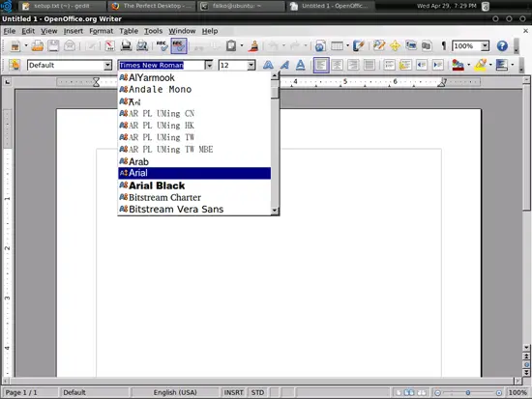Open the Format menu
Screen dimensions: 532x399
pos(102,31)
